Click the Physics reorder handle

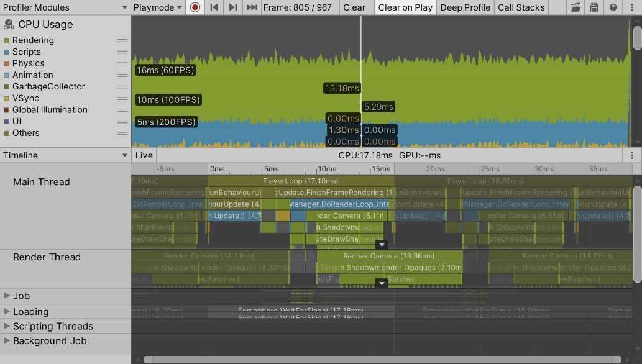pos(122,64)
